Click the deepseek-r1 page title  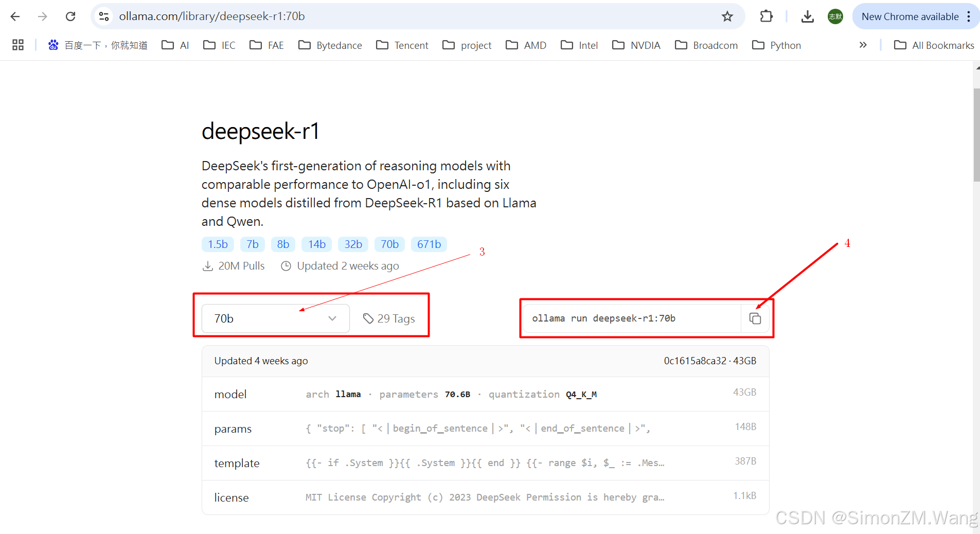point(260,131)
